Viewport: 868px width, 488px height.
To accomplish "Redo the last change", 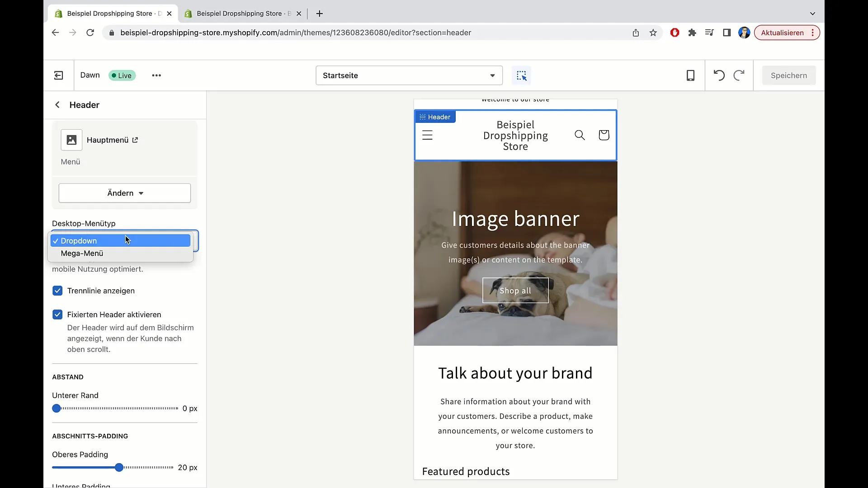I will [x=739, y=75].
